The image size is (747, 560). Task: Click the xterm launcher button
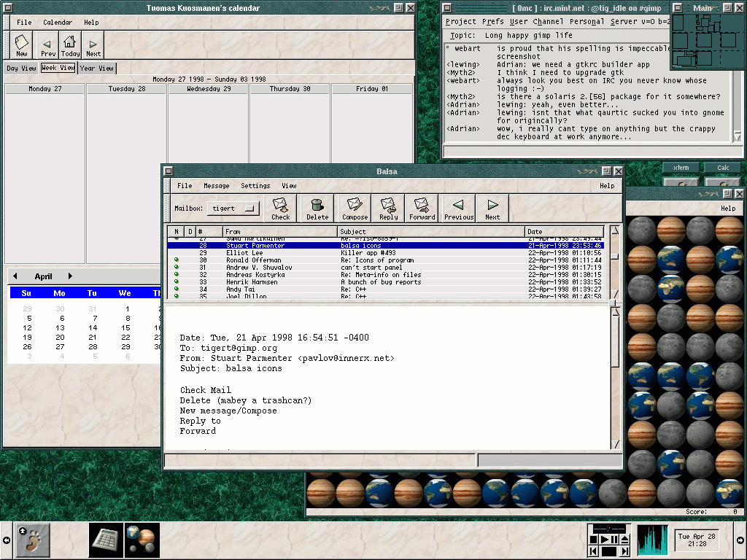pyautogui.click(x=681, y=168)
